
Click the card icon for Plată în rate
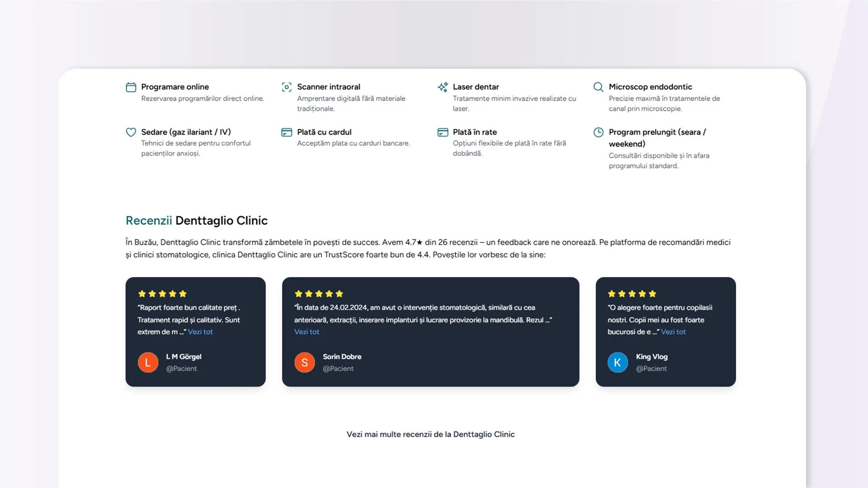pyautogui.click(x=443, y=132)
